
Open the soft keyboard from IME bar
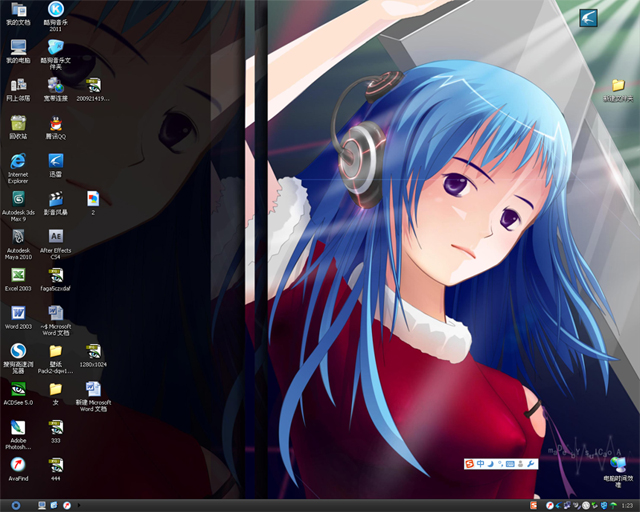click(x=510, y=464)
